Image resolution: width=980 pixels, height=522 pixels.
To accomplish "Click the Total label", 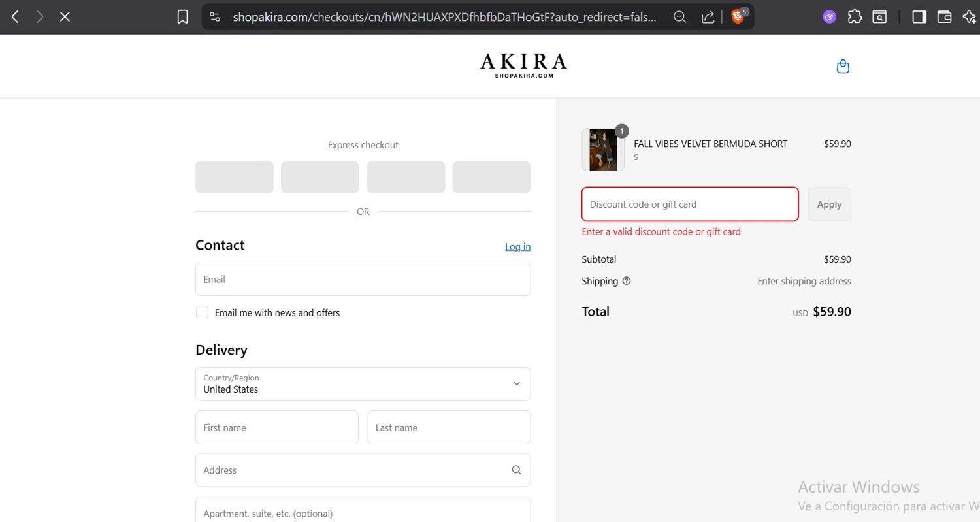I will click(595, 312).
